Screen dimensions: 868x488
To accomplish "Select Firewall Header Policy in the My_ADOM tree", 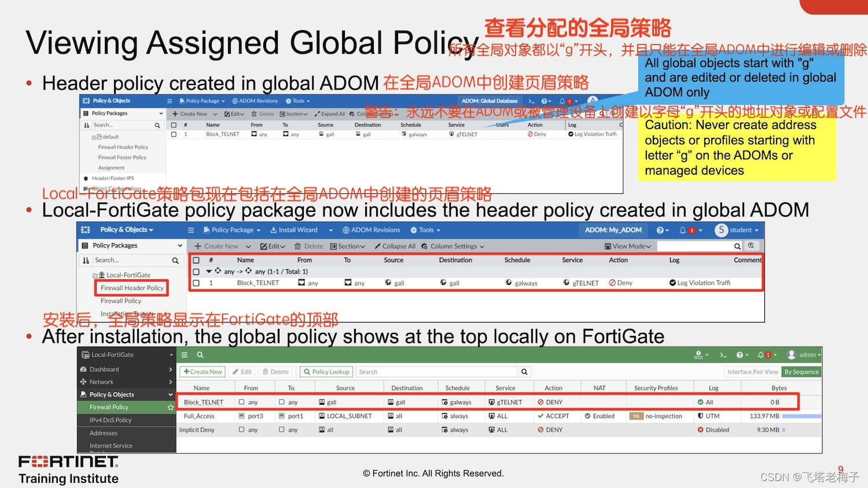I will [132, 288].
